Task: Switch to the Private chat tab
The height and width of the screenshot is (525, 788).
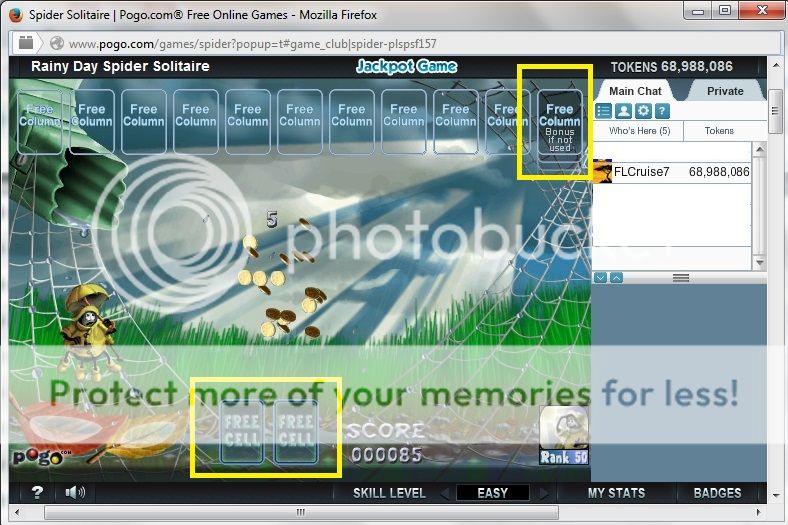Action: (725, 91)
